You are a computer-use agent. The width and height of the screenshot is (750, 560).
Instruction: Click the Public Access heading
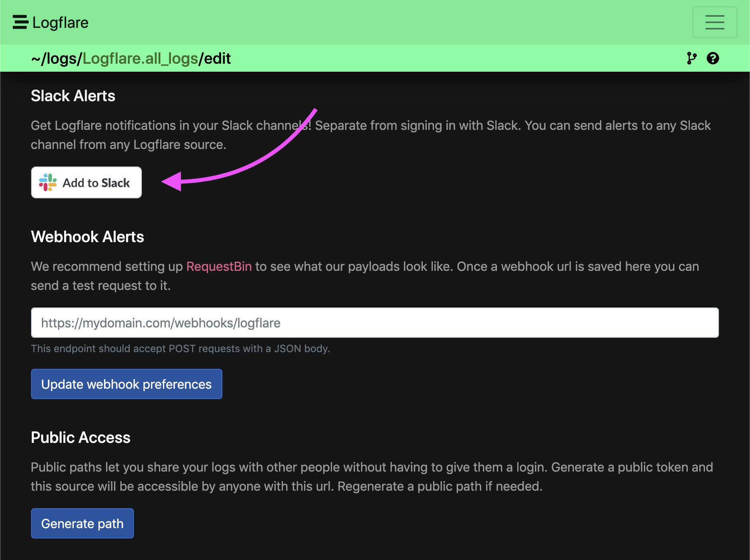tap(80, 438)
